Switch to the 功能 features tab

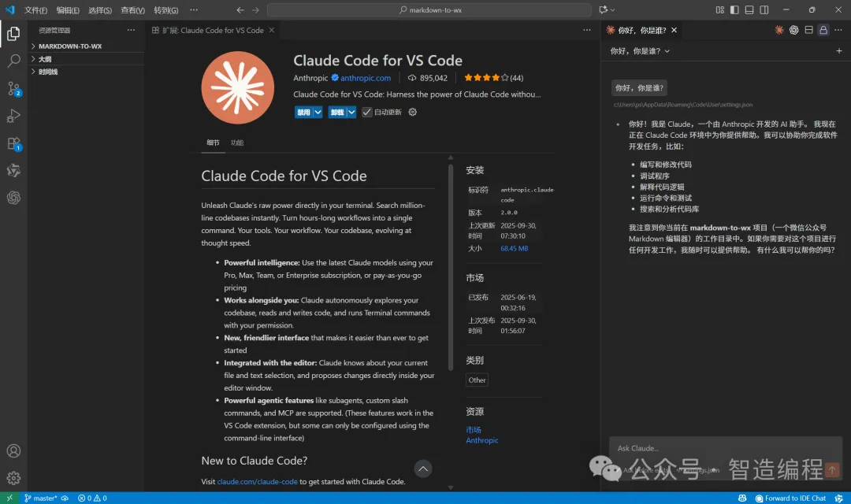pos(237,142)
